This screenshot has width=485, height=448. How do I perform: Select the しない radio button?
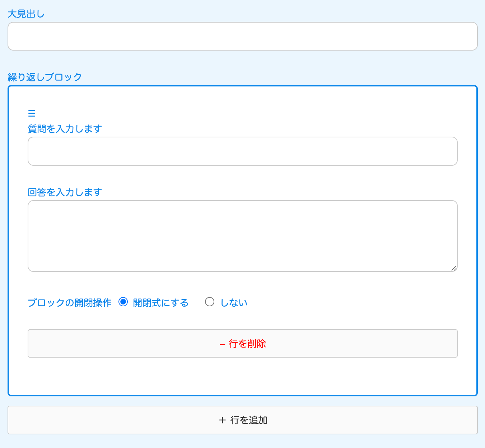[x=210, y=302]
